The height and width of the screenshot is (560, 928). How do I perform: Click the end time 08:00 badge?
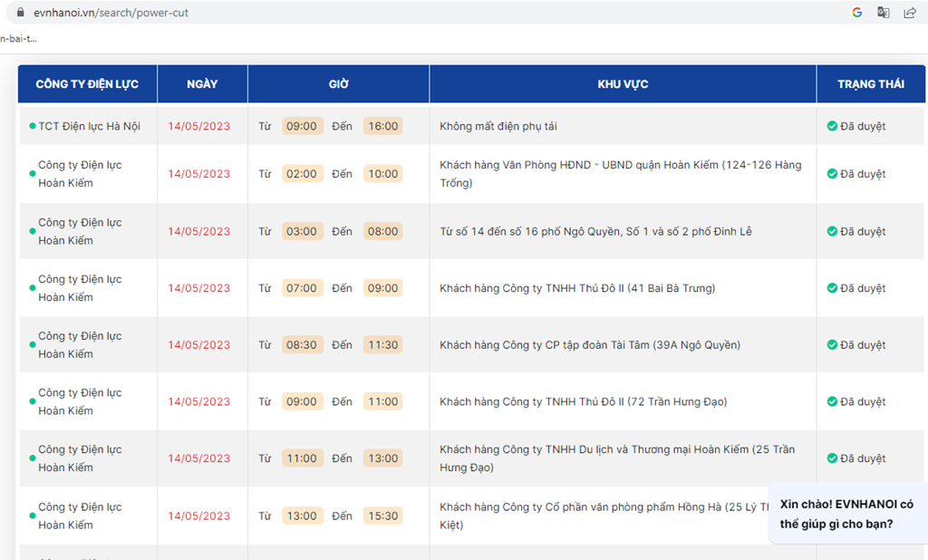point(383,231)
